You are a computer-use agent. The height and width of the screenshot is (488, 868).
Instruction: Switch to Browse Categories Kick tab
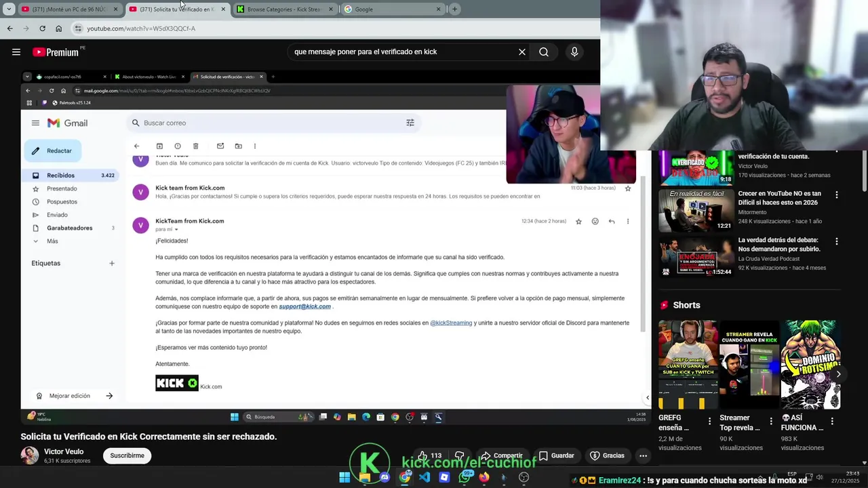[x=285, y=9]
